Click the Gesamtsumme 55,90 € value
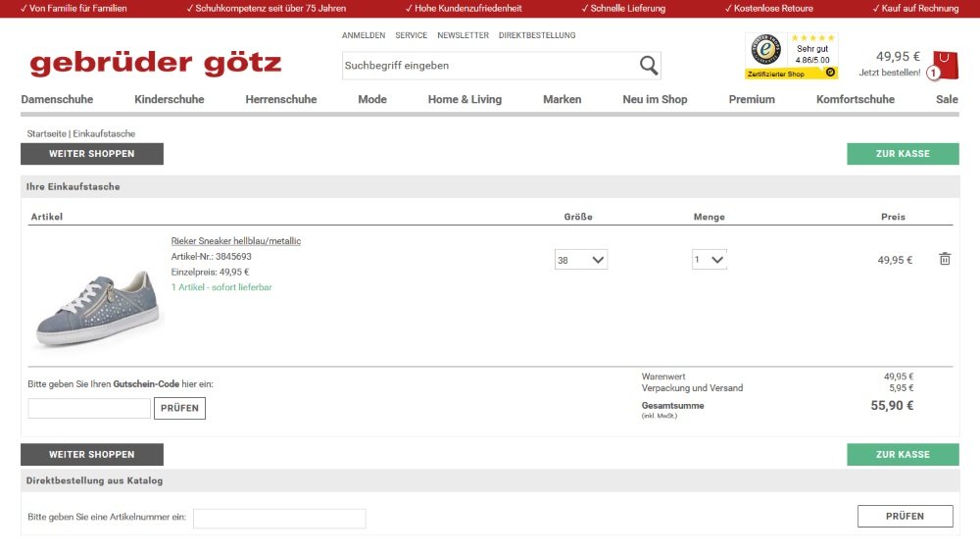Viewport: 980px width, 553px height. 892,405
